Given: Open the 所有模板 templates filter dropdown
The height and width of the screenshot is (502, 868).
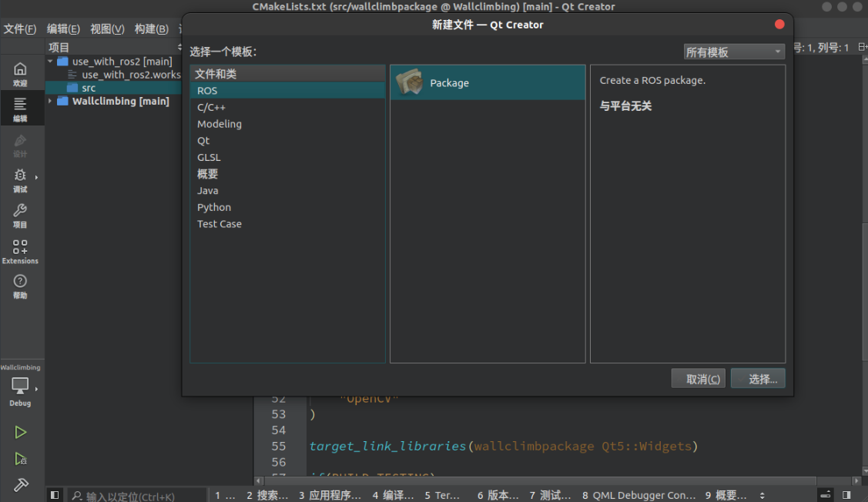Looking at the screenshot, I should [732, 51].
